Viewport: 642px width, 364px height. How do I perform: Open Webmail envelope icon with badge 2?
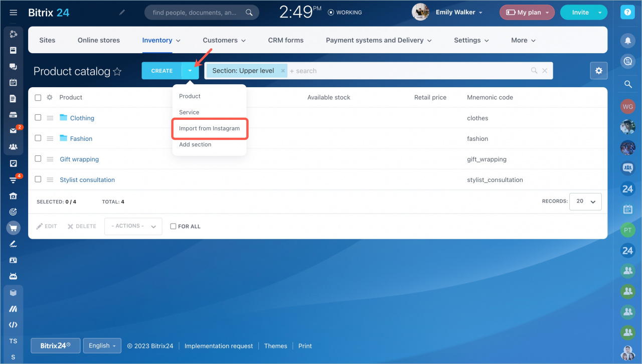click(x=14, y=130)
